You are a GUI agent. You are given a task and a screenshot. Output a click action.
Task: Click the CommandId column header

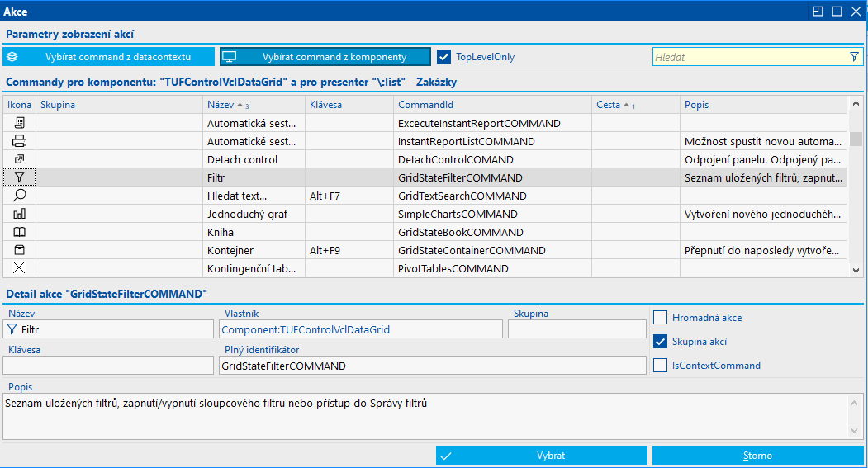[x=493, y=105]
